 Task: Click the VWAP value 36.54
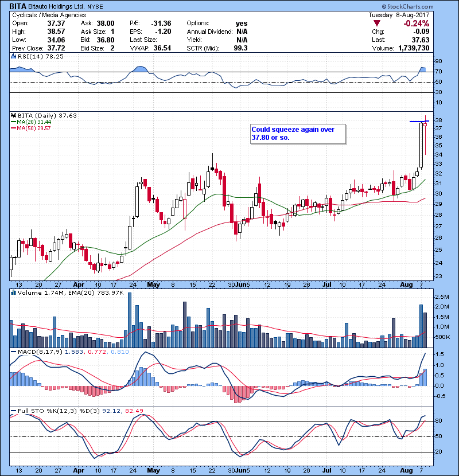[x=162, y=48]
